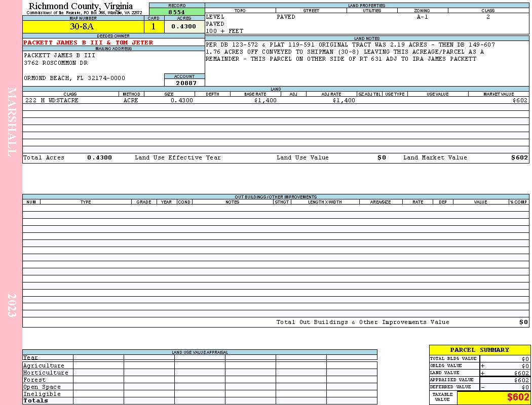Image resolution: width=532 pixels, height=405 pixels.
Task: Click the BASE RATE column header
Action: (x=255, y=94)
